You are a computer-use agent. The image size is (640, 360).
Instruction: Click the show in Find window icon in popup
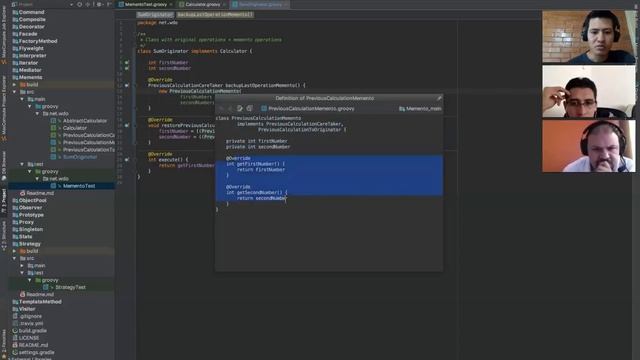(x=249, y=108)
